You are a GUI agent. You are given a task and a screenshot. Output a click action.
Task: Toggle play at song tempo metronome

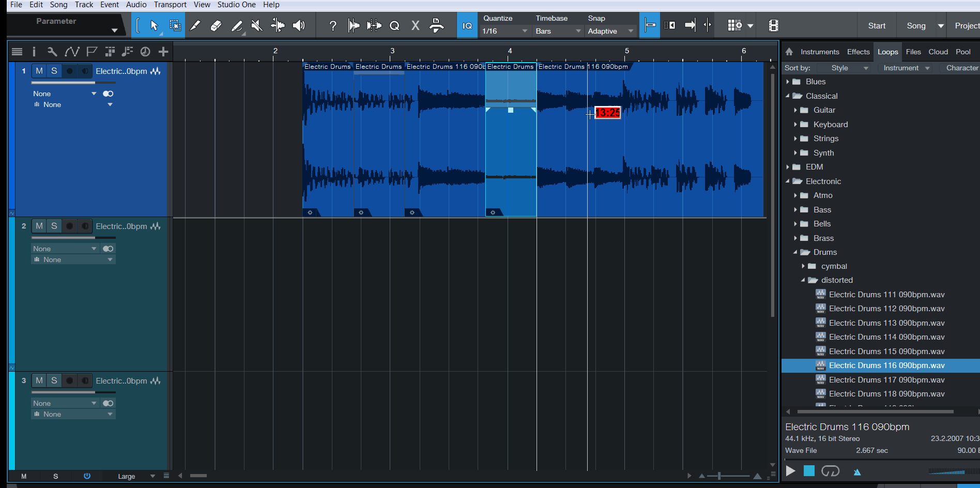coord(857,471)
